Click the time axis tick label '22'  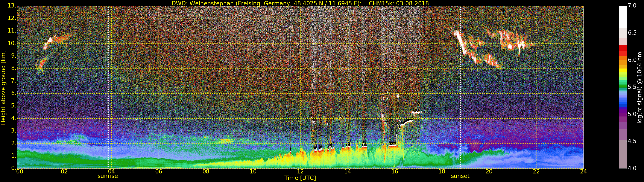point(536,171)
